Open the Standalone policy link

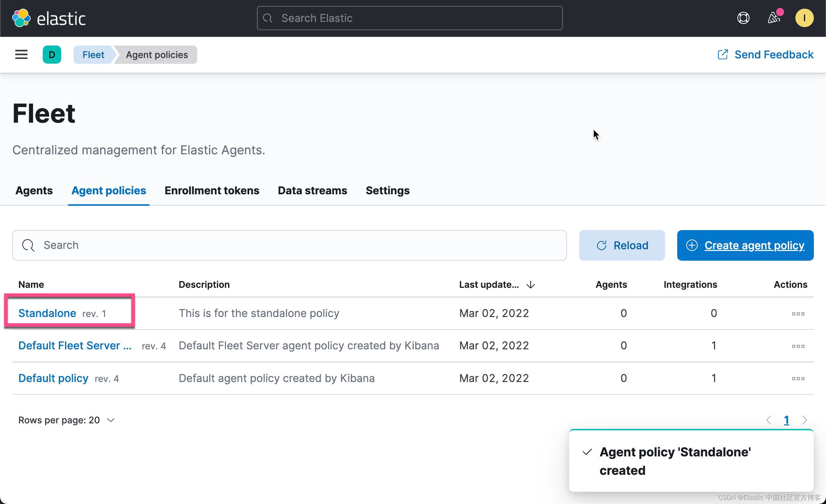point(47,313)
